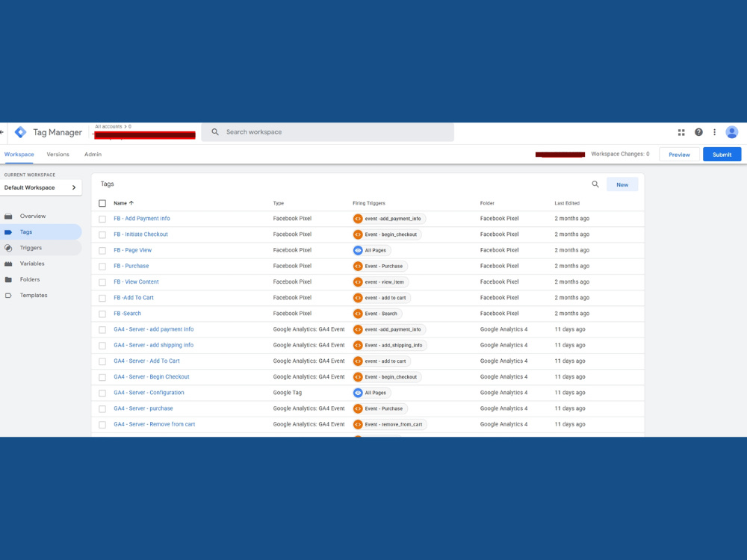
Task: Check the box for FB - Add Payment info
Action: [x=102, y=219]
